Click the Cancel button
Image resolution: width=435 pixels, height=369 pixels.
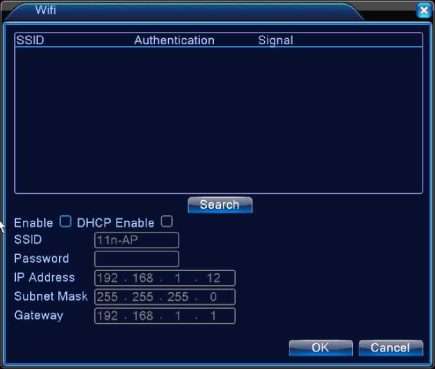391,348
